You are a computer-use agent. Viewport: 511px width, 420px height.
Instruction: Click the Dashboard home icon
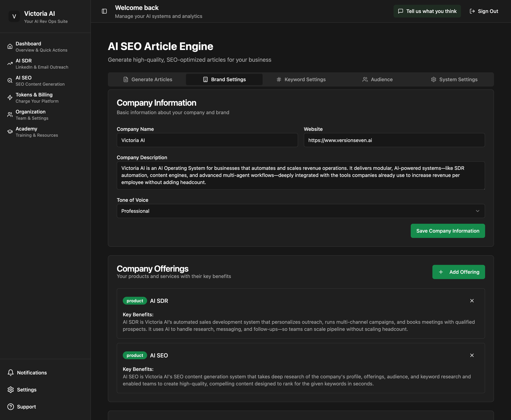point(10,46)
